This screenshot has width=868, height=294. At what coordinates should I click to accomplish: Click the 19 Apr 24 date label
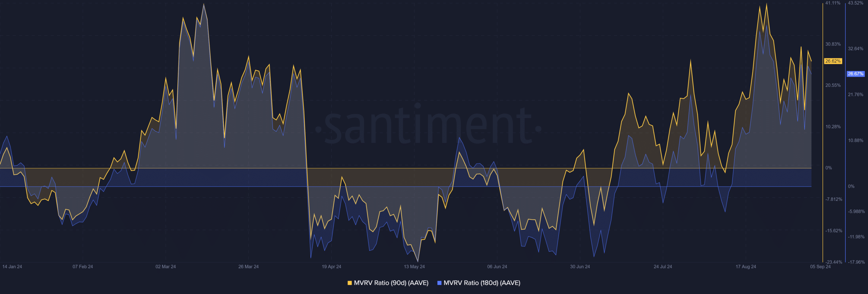331,267
